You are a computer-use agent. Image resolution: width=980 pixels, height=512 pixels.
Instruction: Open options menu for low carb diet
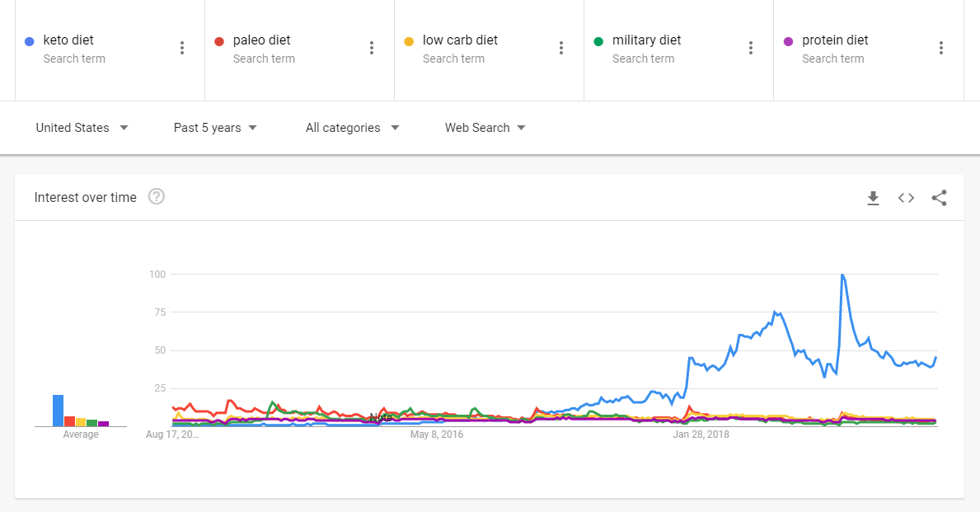[x=561, y=48]
